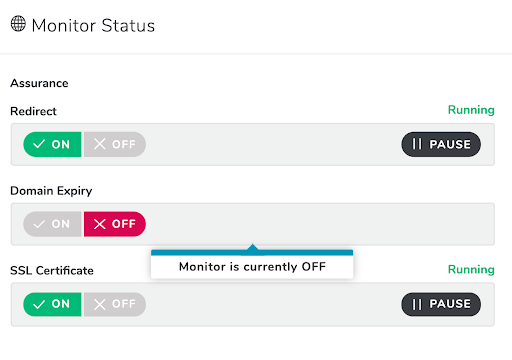The width and height of the screenshot is (512, 360).
Task: Pause the SSL Certificate monitor
Action: tap(441, 304)
